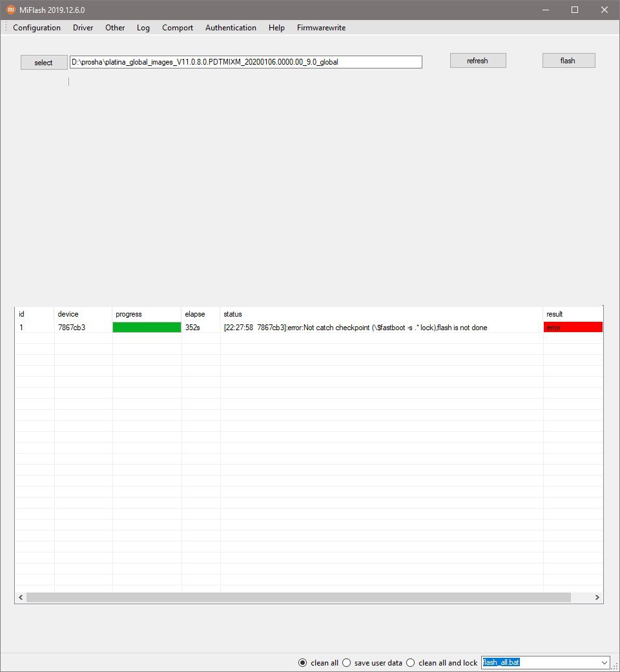The height and width of the screenshot is (672, 620).
Task: Click the progress column header
Action: [147, 314]
